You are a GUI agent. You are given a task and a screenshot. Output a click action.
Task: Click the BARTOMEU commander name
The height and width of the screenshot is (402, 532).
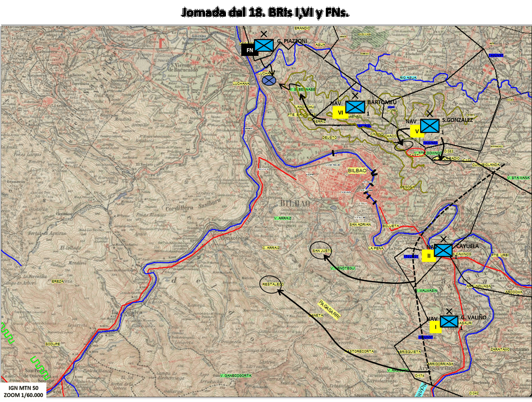click(x=382, y=102)
